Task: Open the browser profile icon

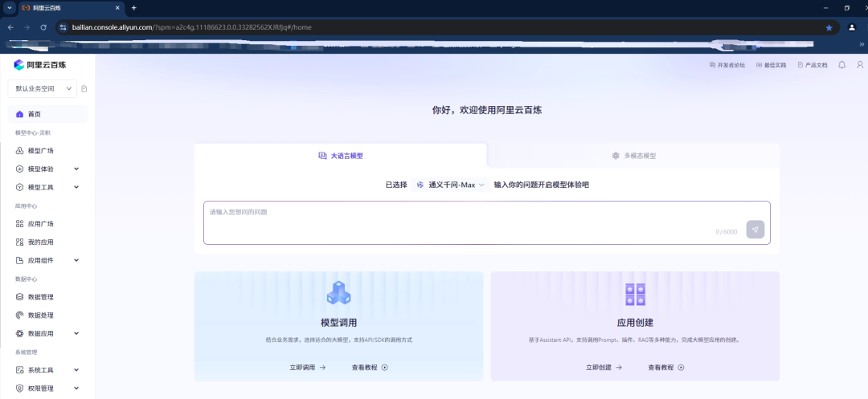Action: [x=852, y=27]
